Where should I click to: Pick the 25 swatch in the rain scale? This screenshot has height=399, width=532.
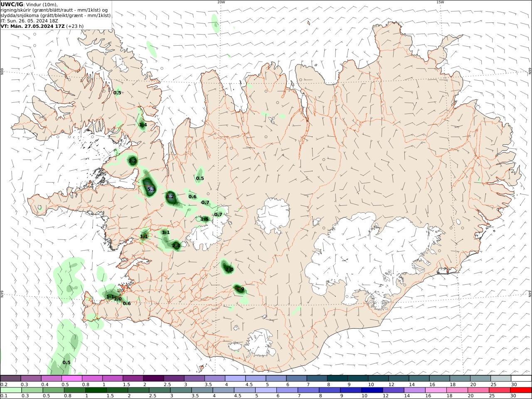(x=500, y=390)
